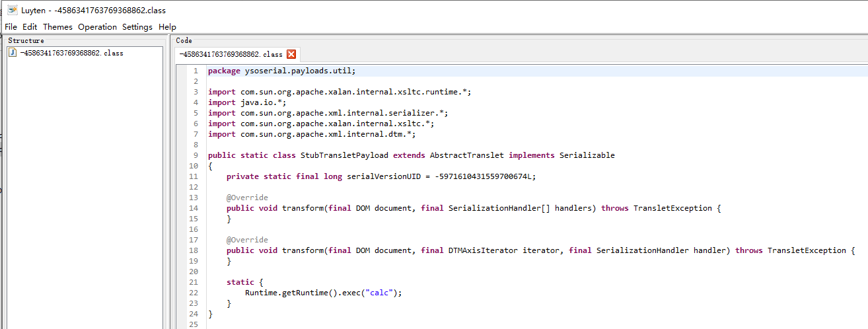The image size is (868, 329).
Task: Open the Settings menu
Action: 137,27
